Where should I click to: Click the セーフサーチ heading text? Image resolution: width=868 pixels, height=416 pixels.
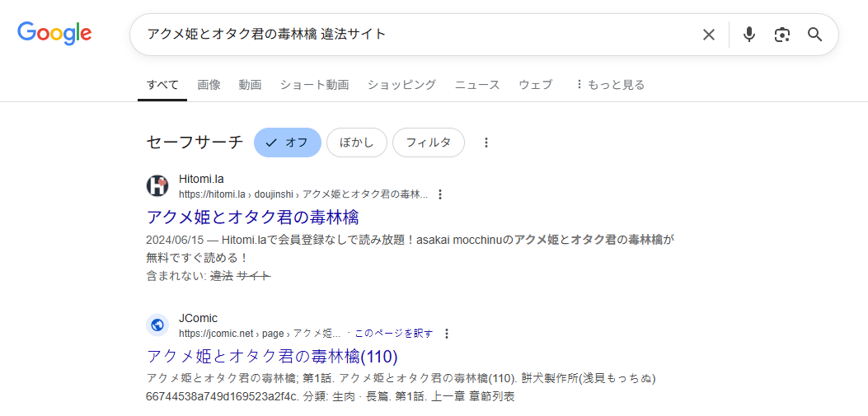(x=195, y=143)
